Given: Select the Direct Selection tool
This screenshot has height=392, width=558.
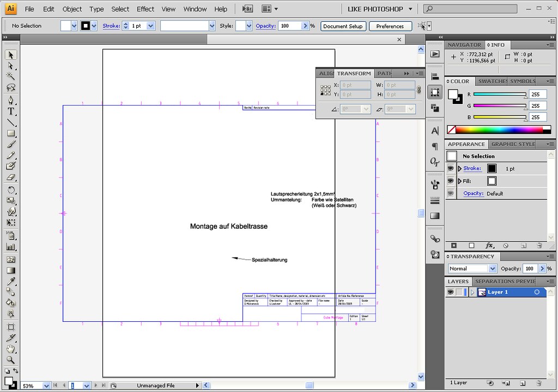Looking at the screenshot, I should click(x=10, y=66).
